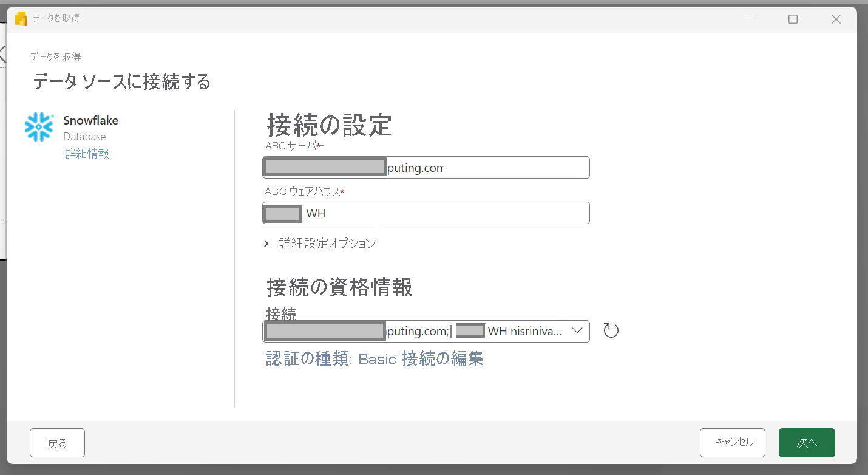The height and width of the screenshot is (475, 868).
Task: Click the 次へ button
Action: pyautogui.click(x=807, y=443)
